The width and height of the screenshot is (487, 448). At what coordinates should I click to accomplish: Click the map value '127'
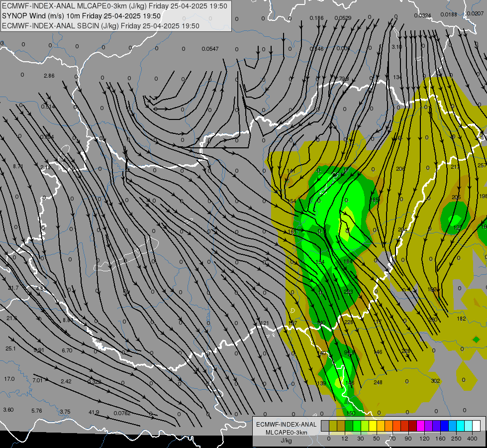[458, 227]
